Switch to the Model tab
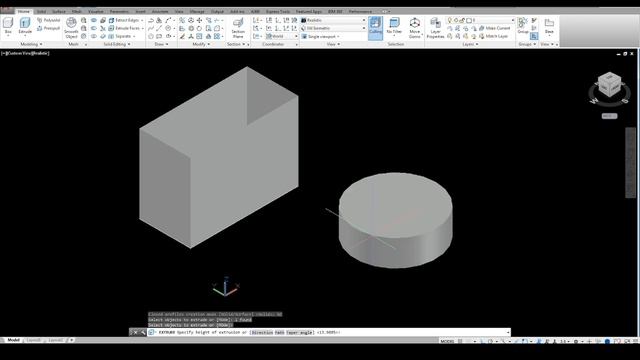The height and width of the screenshot is (360, 640). click(x=13, y=340)
